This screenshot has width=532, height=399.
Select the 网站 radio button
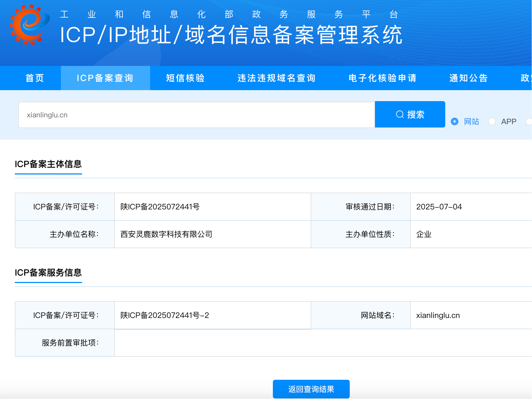(x=455, y=121)
